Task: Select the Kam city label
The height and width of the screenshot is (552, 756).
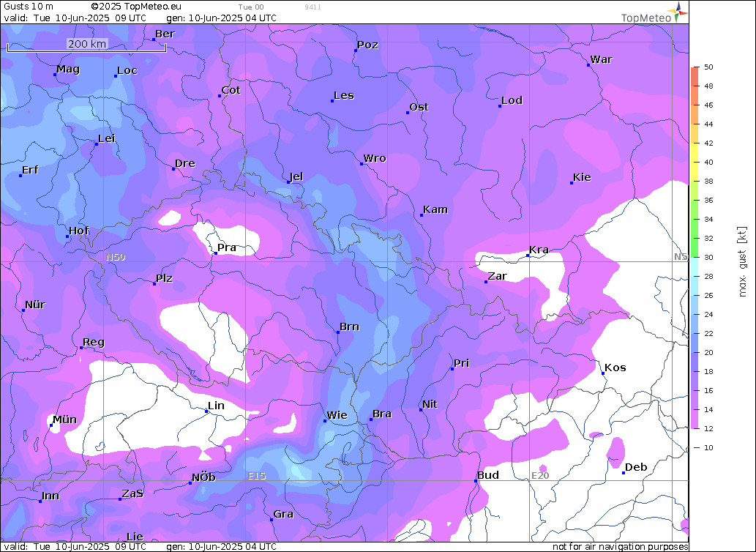Action: tap(435, 209)
